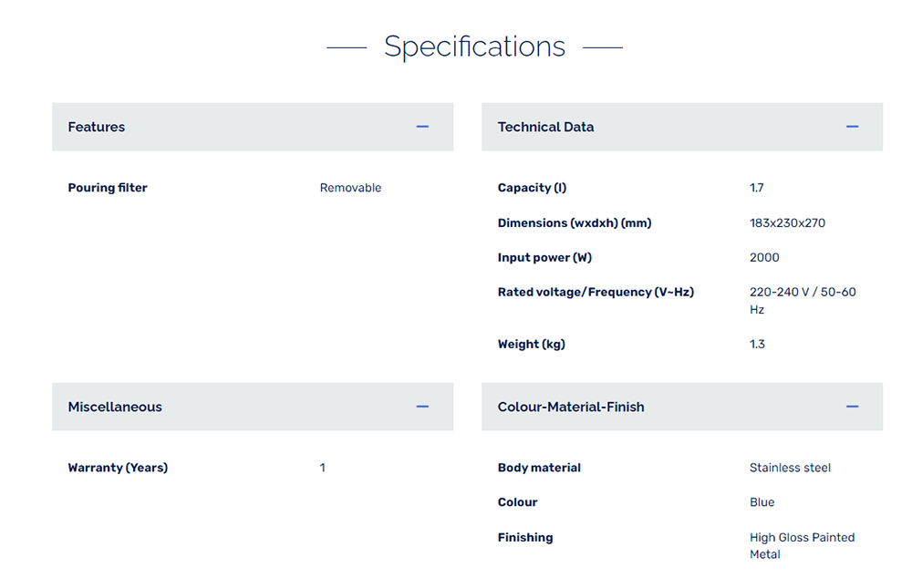Click the Input power (W) label

click(544, 257)
